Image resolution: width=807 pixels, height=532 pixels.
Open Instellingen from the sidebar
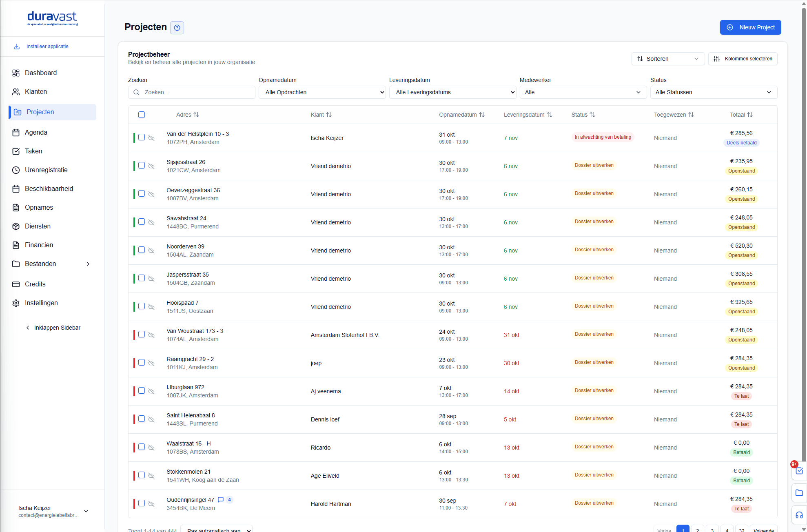tap(41, 303)
